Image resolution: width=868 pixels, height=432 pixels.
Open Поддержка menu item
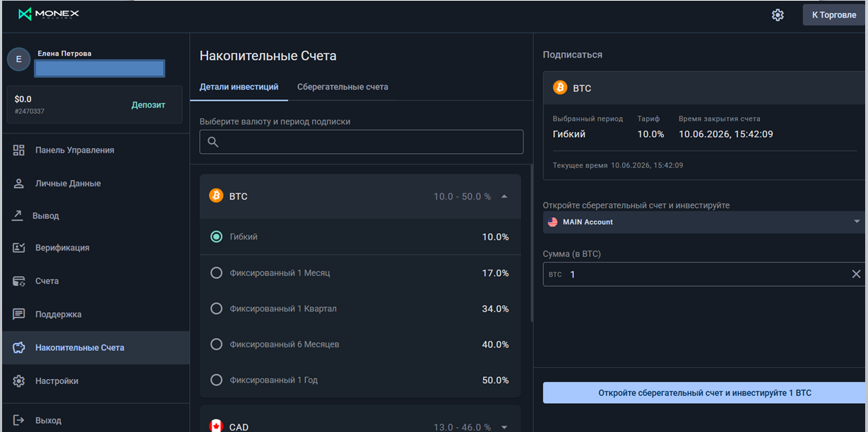(x=95, y=314)
